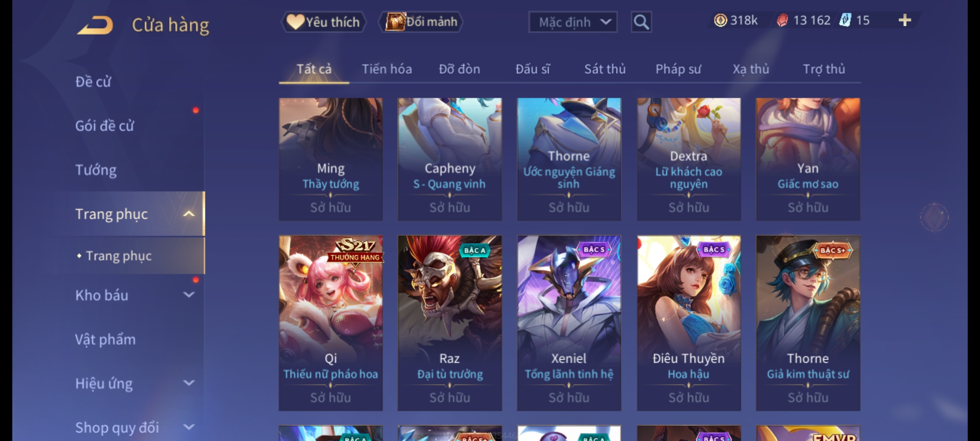Open the Mặc định sort dropdown
Screen dimensions: 980x441
[573, 22]
